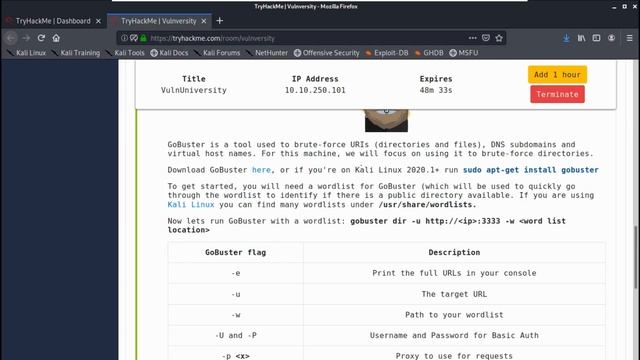Open the downloads arrow panel
Image resolution: width=640 pixels, height=360 pixels.
566,38
